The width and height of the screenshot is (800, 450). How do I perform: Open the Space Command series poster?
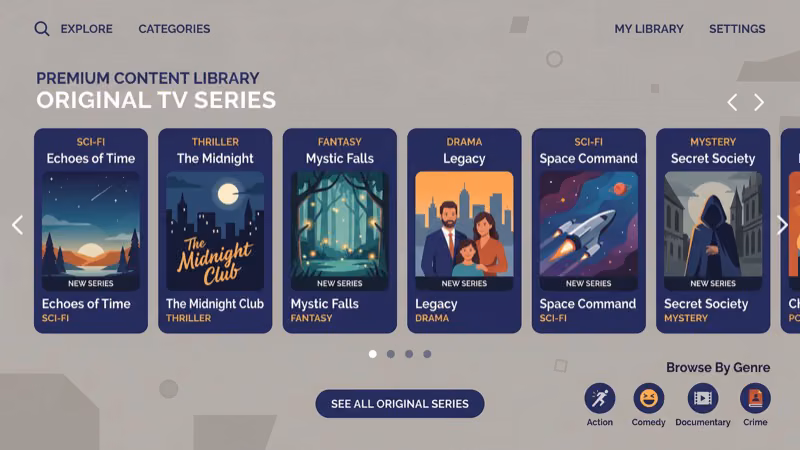tap(588, 231)
